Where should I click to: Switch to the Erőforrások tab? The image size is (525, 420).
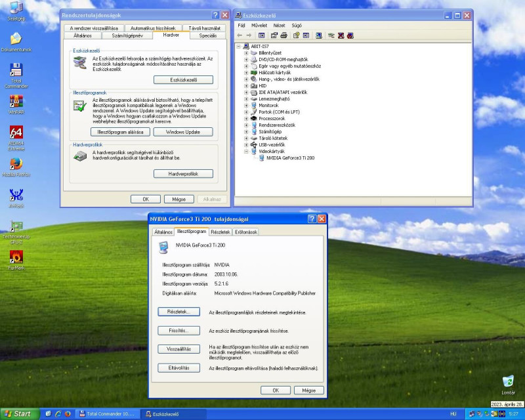pos(245,232)
